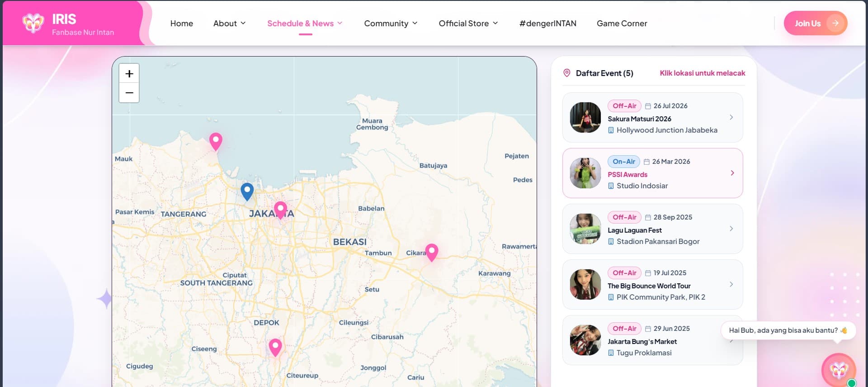Click the PSSI Awards event thumbnail
868x387 pixels.
pos(585,173)
